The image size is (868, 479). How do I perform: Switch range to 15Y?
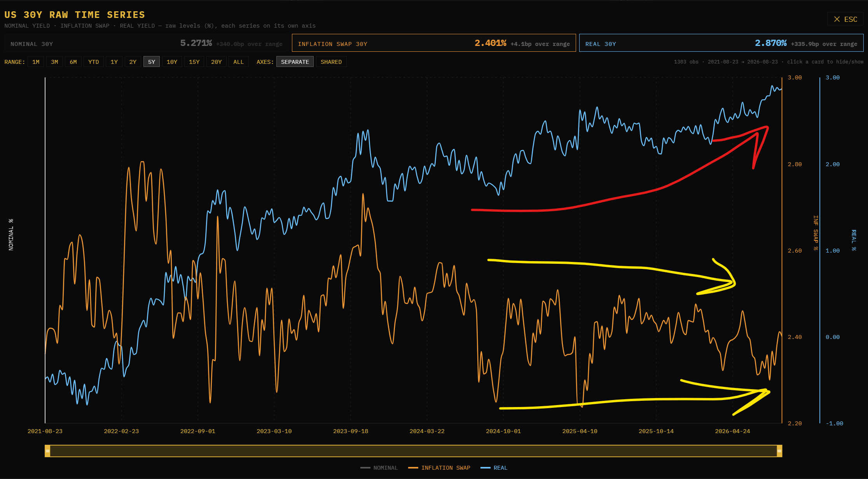pos(194,62)
